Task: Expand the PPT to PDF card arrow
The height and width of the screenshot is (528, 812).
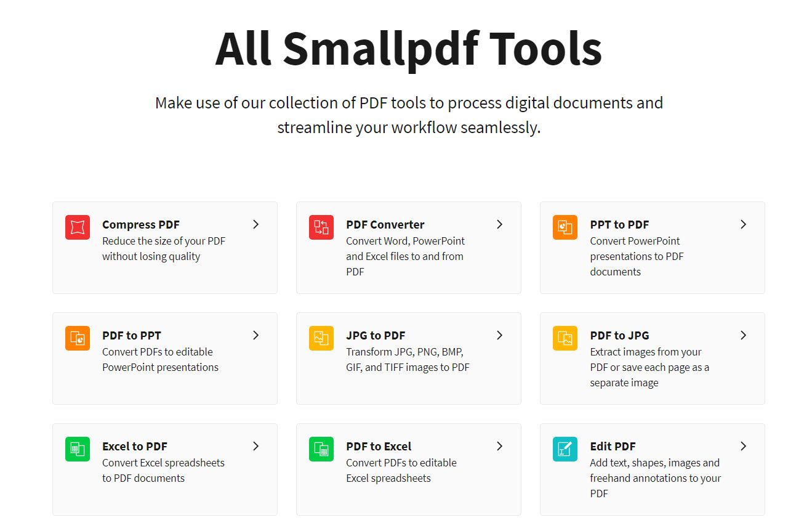Action: [x=743, y=224]
